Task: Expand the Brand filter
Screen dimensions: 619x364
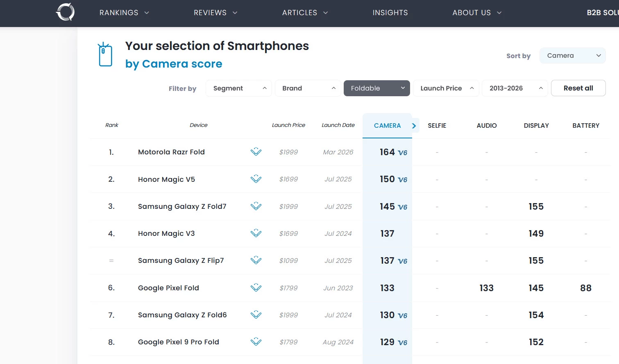Action: point(308,88)
